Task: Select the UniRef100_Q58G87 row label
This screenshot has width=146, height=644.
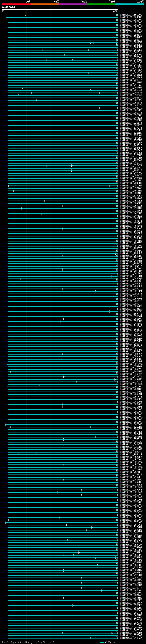Action: (131, 58)
